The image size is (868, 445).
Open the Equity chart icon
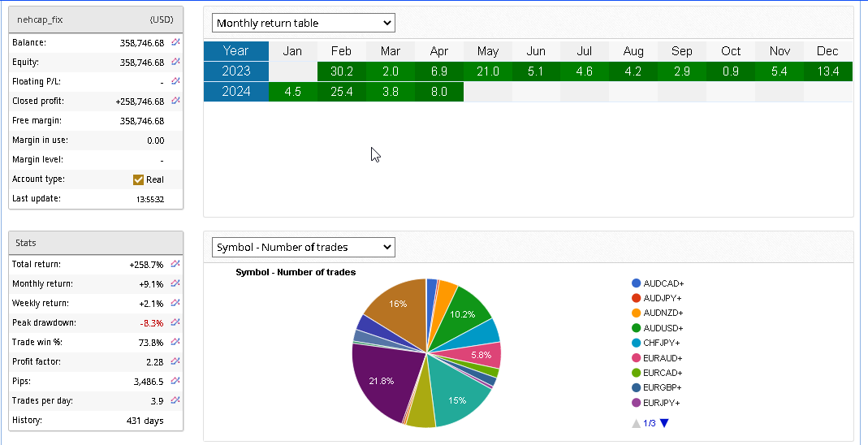point(175,62)
